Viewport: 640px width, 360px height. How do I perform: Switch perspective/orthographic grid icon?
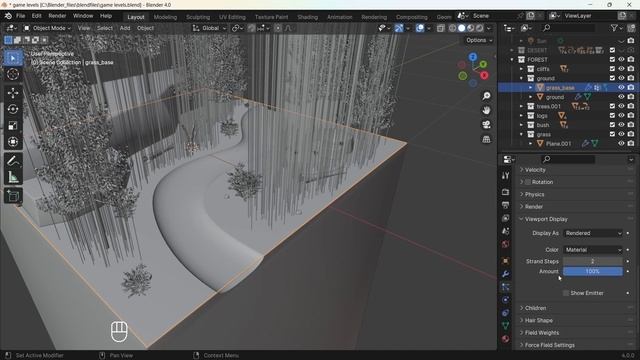486,139
